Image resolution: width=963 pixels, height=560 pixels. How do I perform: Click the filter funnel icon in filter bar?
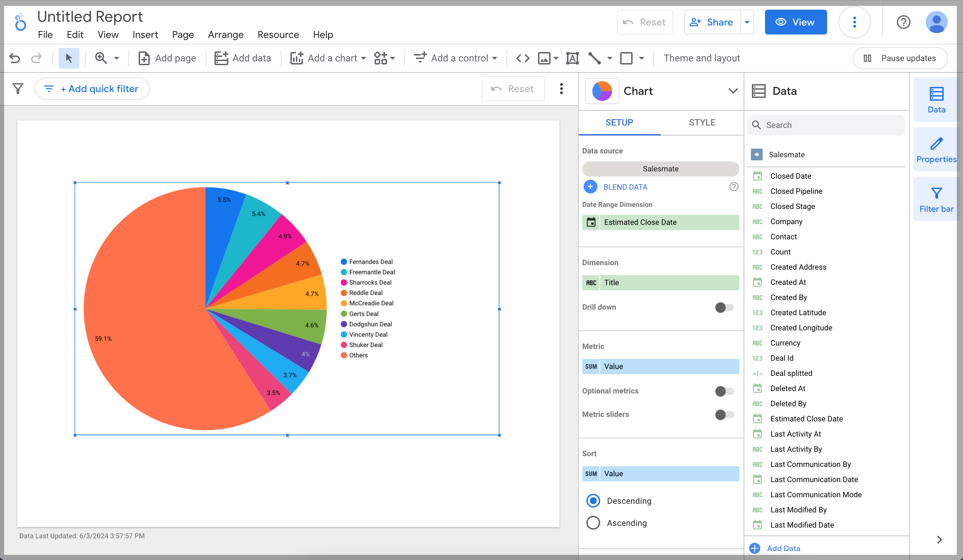click(18, 89)
